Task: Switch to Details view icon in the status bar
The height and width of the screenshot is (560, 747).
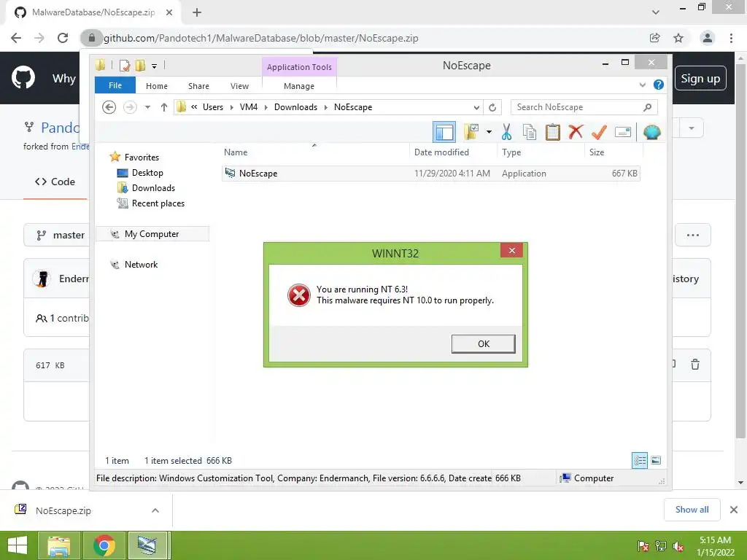Action: (639, 460)
